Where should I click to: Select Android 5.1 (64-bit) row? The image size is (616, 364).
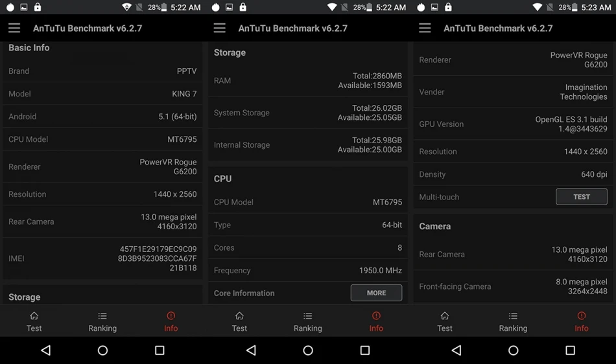click(x=102, y=117)
